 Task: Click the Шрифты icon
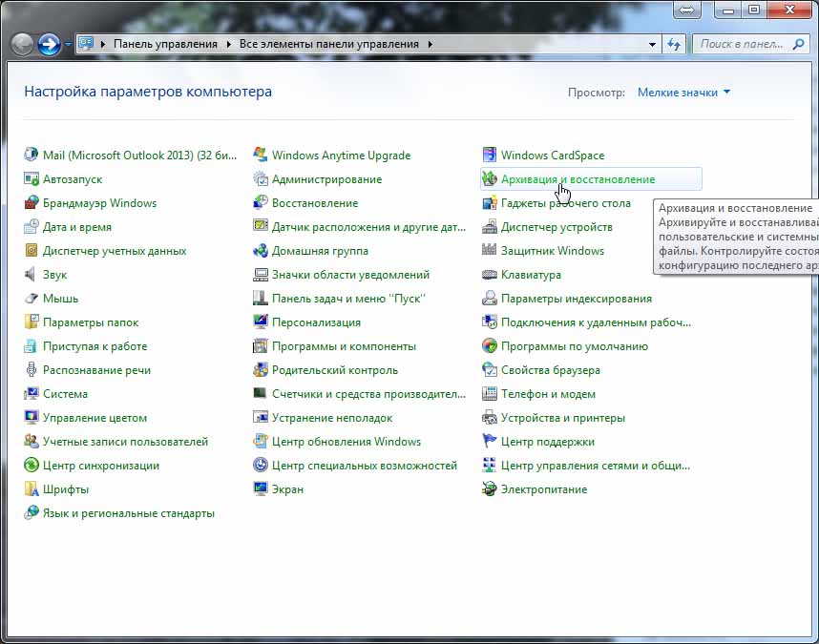click(x=31, y=489)
